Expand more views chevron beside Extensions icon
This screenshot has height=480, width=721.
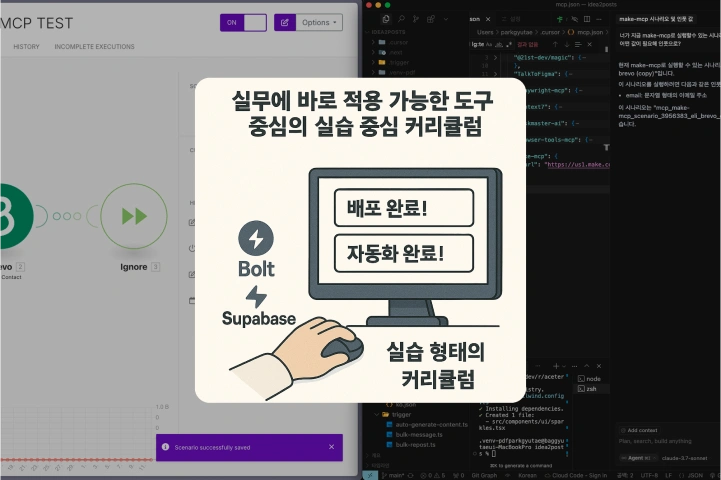click(446, 19)
